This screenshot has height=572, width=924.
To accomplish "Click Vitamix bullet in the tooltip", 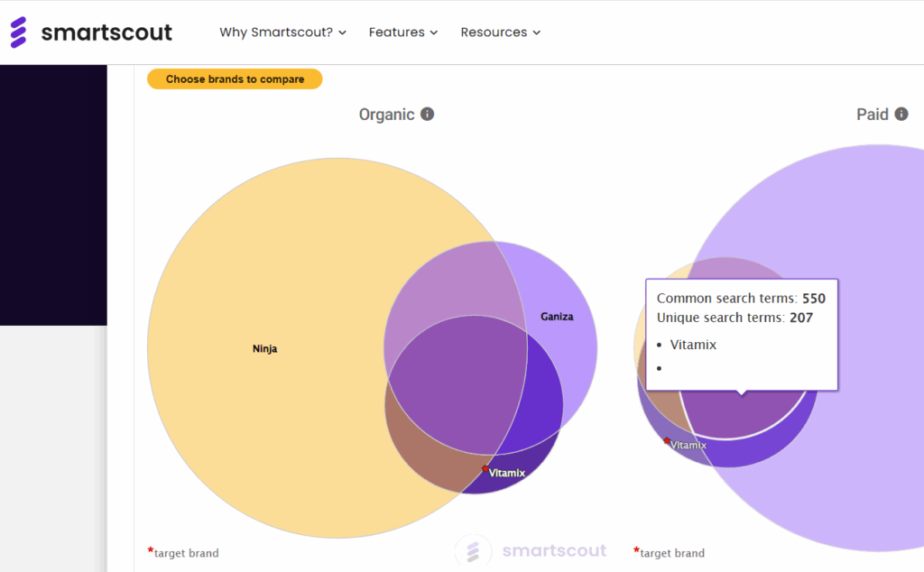I will click(692, 345).
